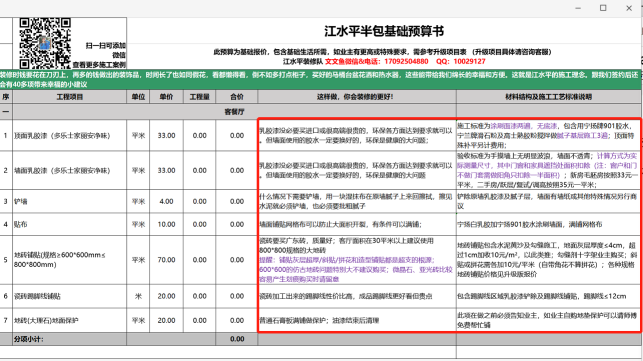Click the advice cell for 地面保护 row
Screen dimensions: 643x361
click(357, 320)
